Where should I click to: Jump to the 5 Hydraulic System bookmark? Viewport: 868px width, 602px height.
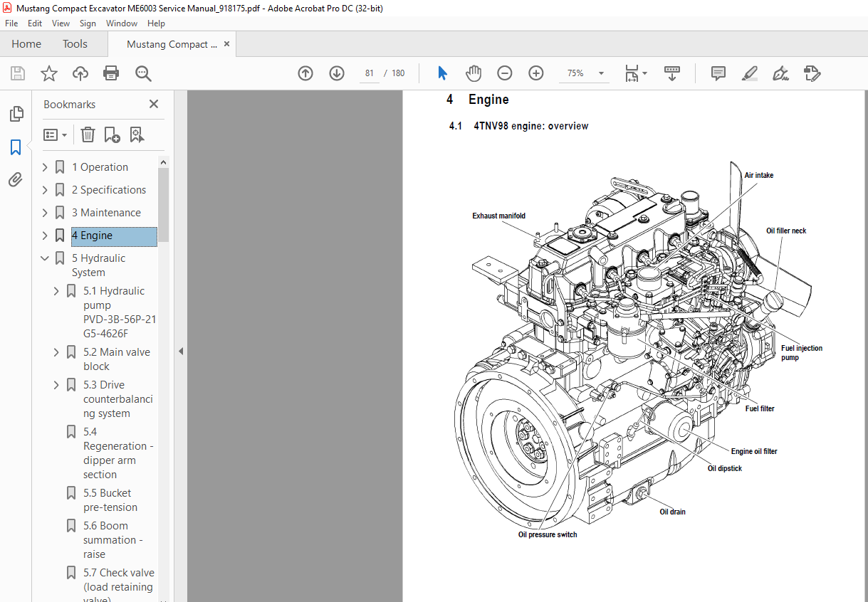(x=98, y=265)
